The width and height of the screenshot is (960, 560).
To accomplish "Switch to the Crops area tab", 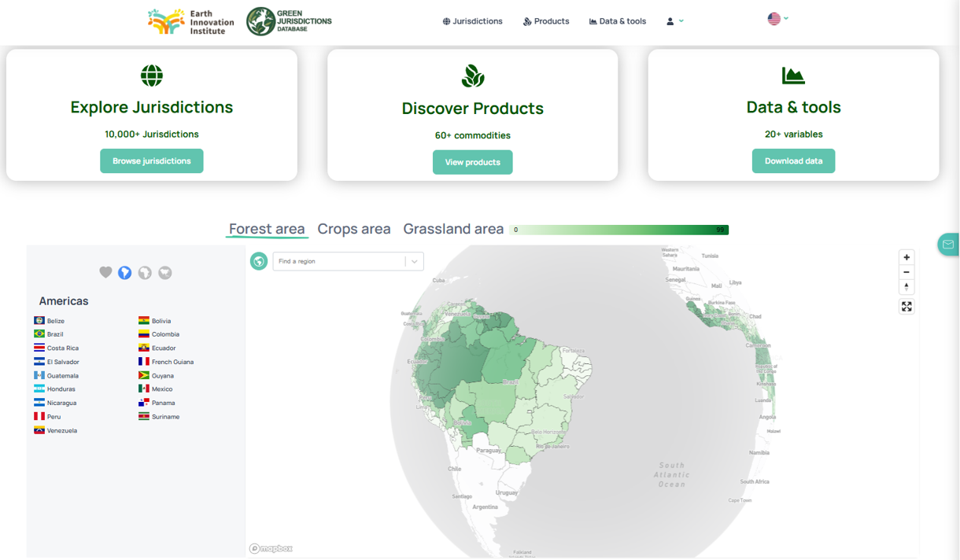I will click(354, 229).
